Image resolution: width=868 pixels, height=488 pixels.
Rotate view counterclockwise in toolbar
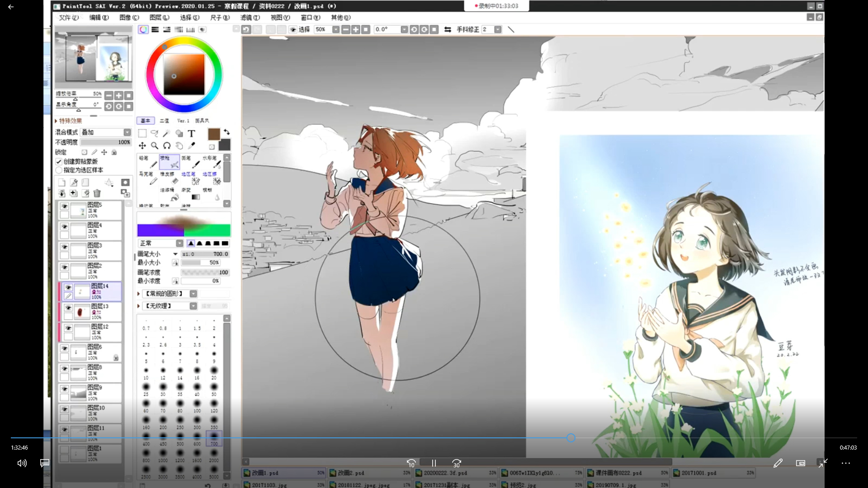coord(414,29)
